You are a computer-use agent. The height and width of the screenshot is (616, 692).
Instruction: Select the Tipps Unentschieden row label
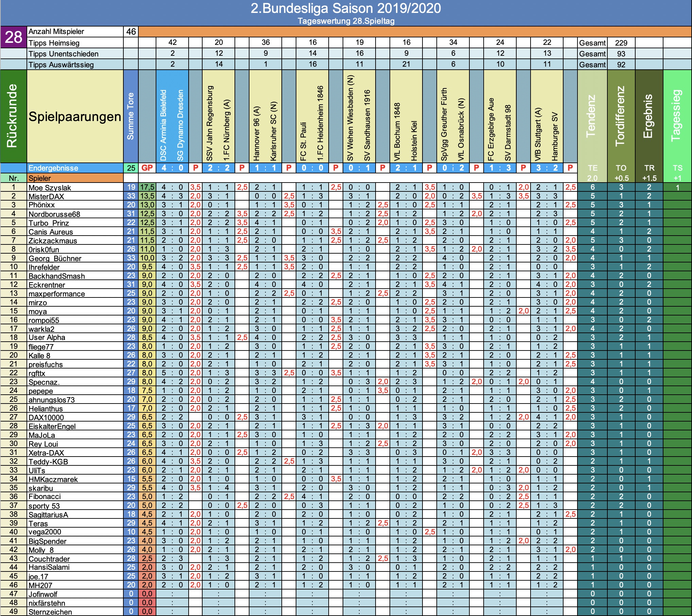coord(75,54)
